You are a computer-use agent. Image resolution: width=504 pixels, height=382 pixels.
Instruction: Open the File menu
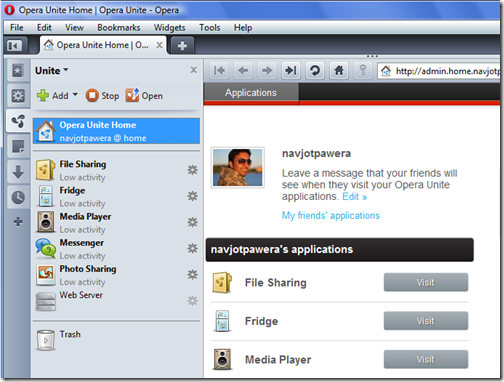(17, 27)
